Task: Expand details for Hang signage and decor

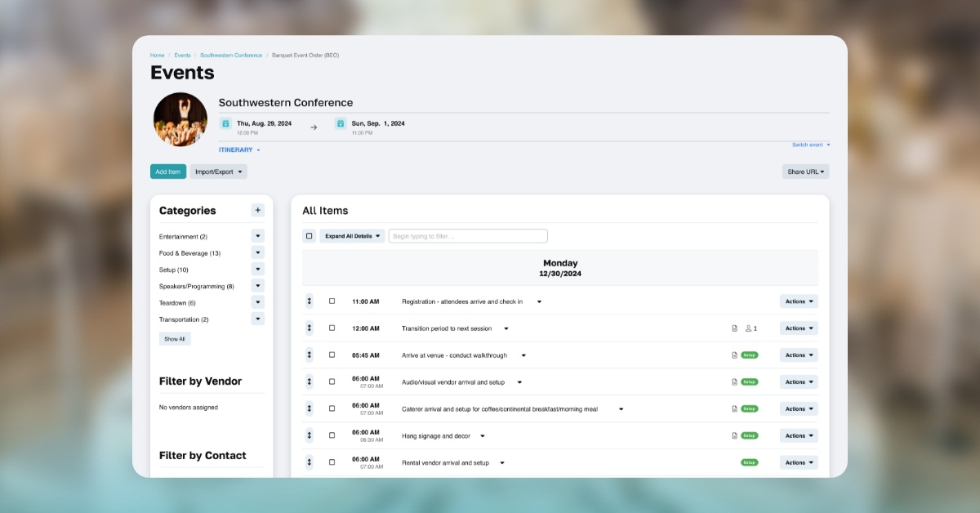Action: [483, 436]
